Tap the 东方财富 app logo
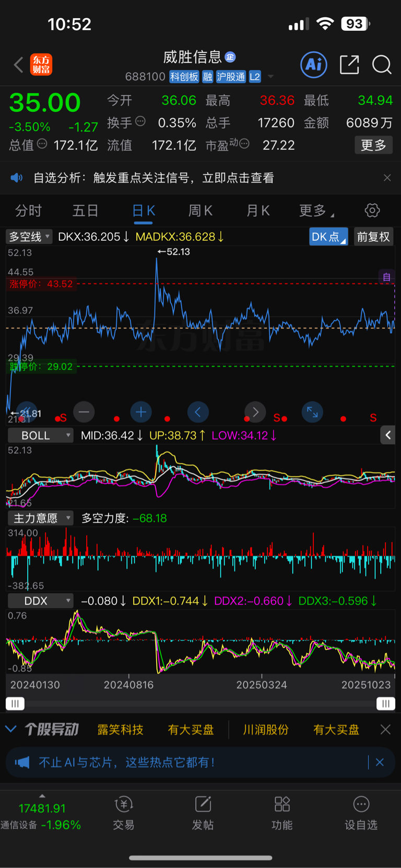This screenshot has width=401, height=868. 41,65
